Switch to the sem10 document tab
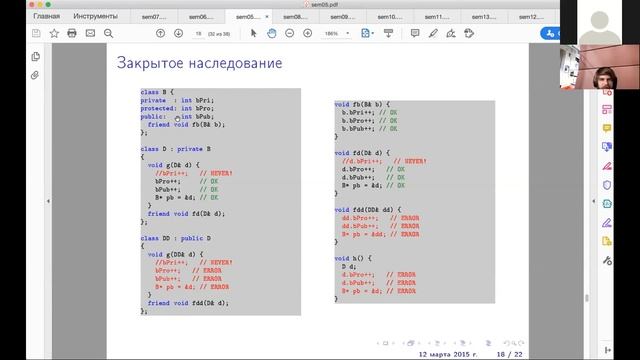The image size is (640, 360). [390, 17]
